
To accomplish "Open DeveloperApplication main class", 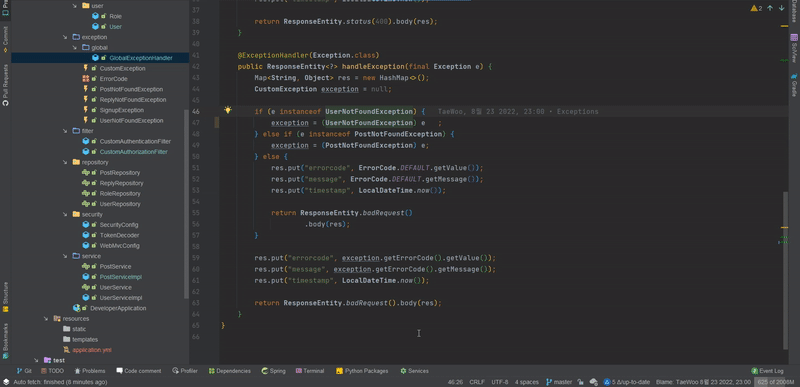I will coord(118,308).
